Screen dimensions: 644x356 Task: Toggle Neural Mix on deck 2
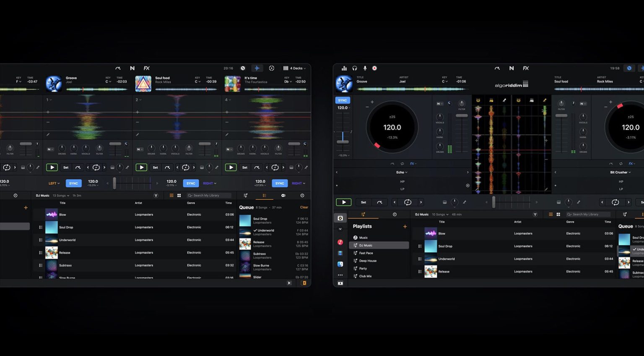pos(139,149)
